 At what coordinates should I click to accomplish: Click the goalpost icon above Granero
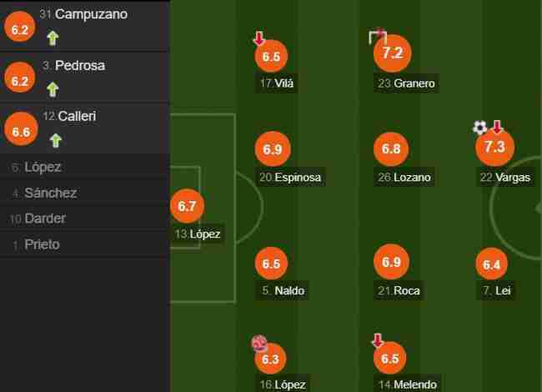tap(378, 37)
